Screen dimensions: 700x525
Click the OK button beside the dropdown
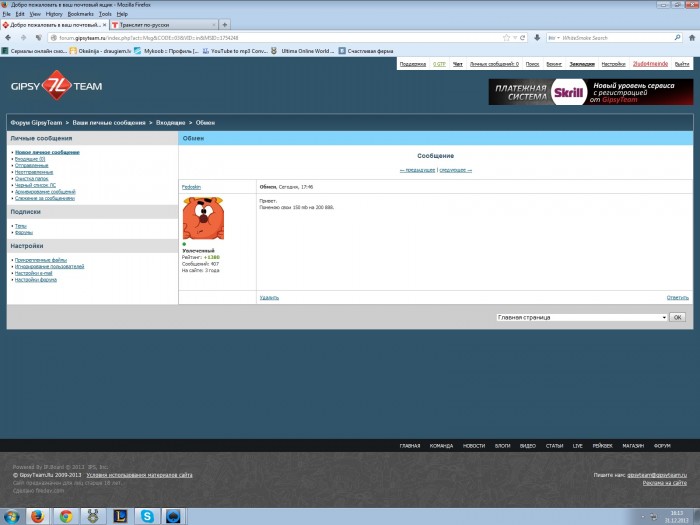(677, 317)
